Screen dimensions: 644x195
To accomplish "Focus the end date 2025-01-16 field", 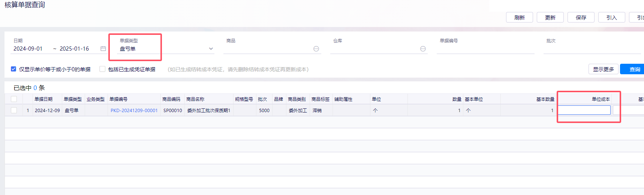I will click(x=74, y=49).
